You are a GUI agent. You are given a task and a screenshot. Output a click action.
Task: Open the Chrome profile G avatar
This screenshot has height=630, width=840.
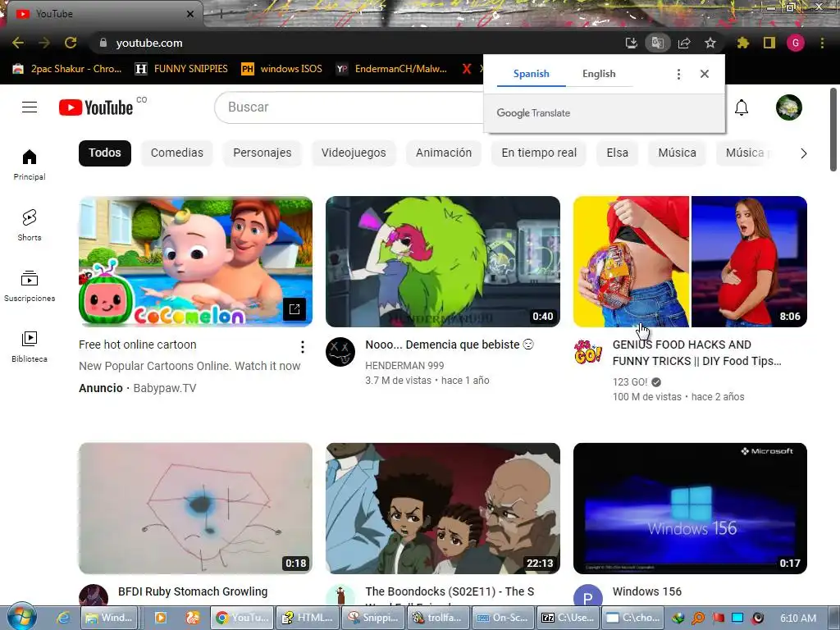click(x=796, y=43)
